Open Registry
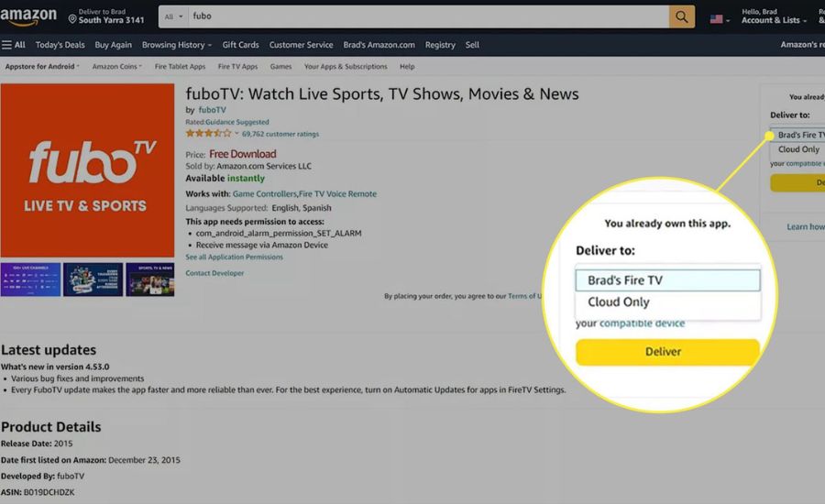This screenshot has width=825, height=504. click(440, 45)
